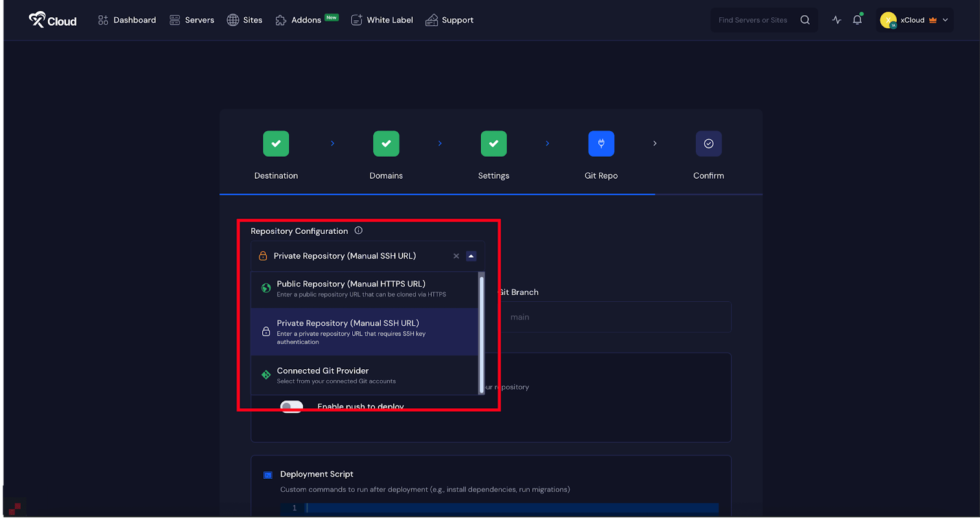980x518 pixels.
Task: Click the Find Servers or Sites field
Action: tap(753, 20)
